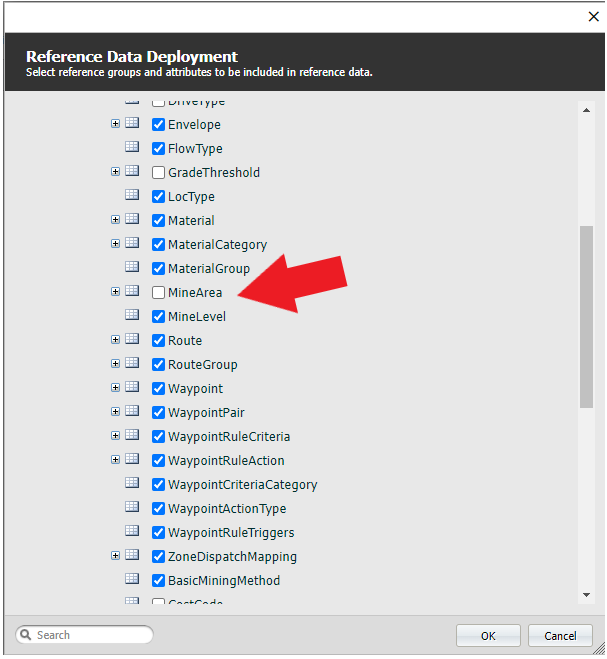Click the vertical scrollbar thumb
The height and width of the screenshot is (659, 607).
586,315
